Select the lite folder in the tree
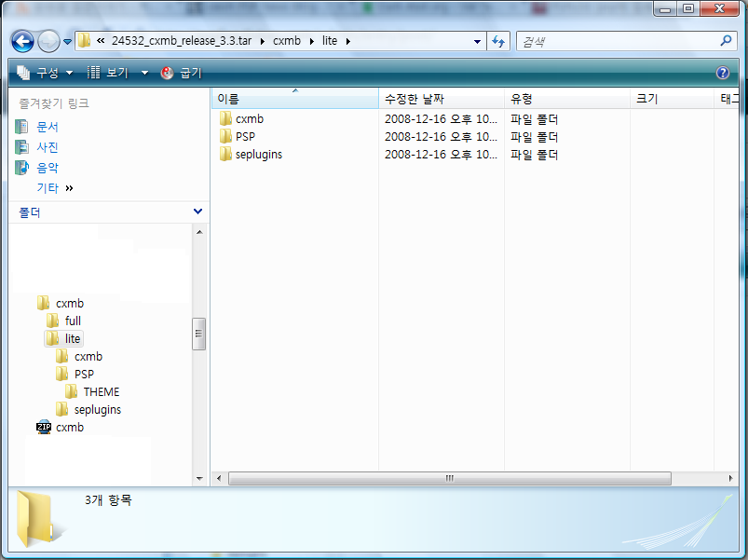 coord(64,338)
